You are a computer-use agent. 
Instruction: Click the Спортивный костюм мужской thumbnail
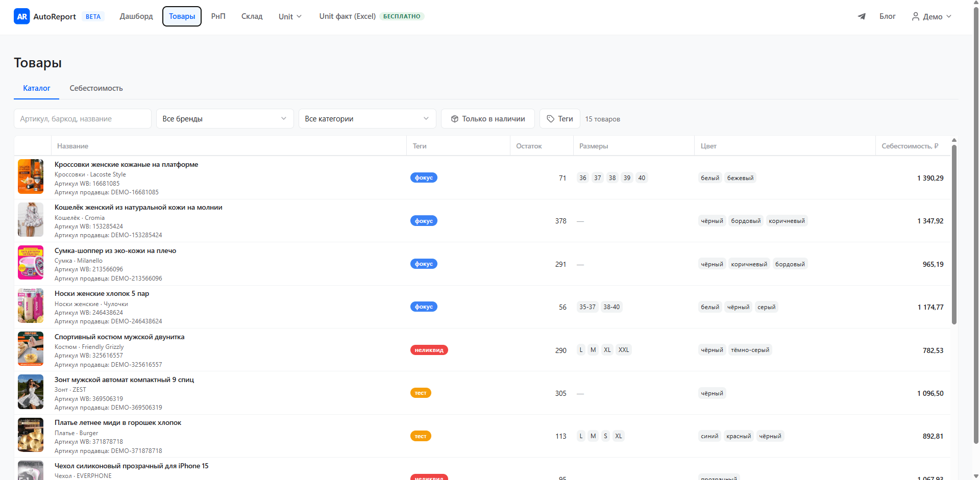[x=31, y=349]
